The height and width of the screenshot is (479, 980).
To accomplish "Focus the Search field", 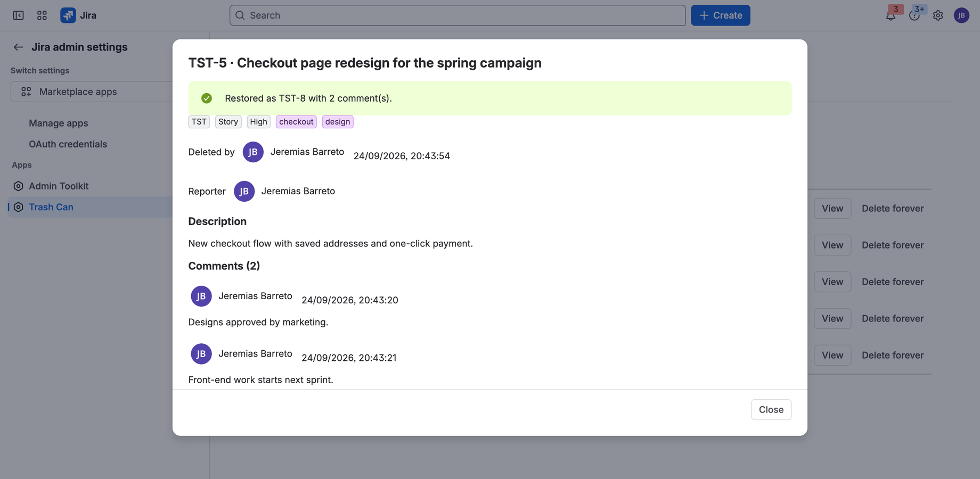I will point(457,15).
